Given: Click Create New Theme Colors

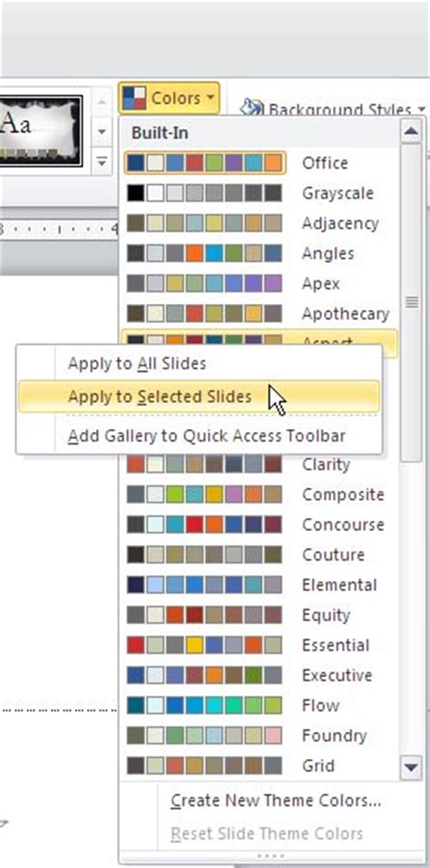Looking at the screenshot, I should [276, 801].
